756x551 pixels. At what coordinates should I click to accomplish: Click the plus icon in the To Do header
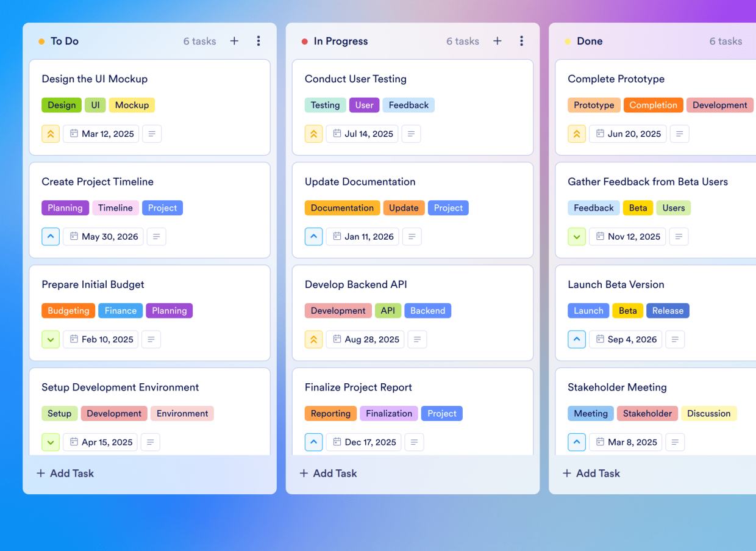[234, 41]
